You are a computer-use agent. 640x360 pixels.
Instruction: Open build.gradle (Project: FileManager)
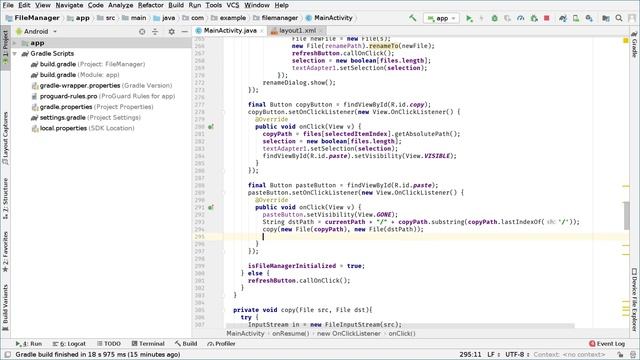pyautogui.click(x=88, y=64)
